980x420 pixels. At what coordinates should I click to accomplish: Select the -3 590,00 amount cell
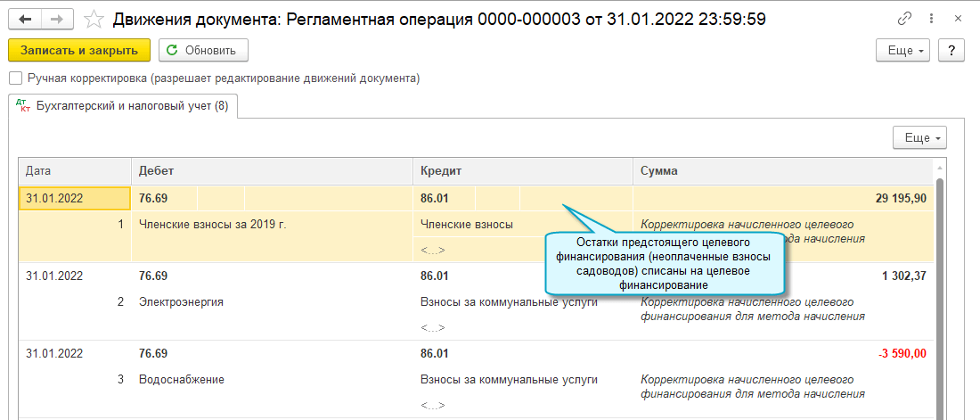click(x=902, y=353)
